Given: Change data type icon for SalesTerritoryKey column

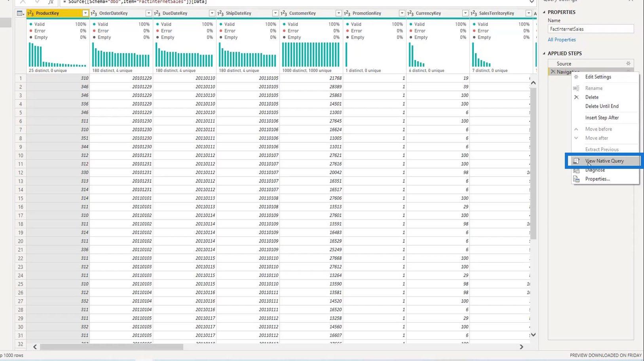Looking at the screenshot, I should click(x=474, y=13).
